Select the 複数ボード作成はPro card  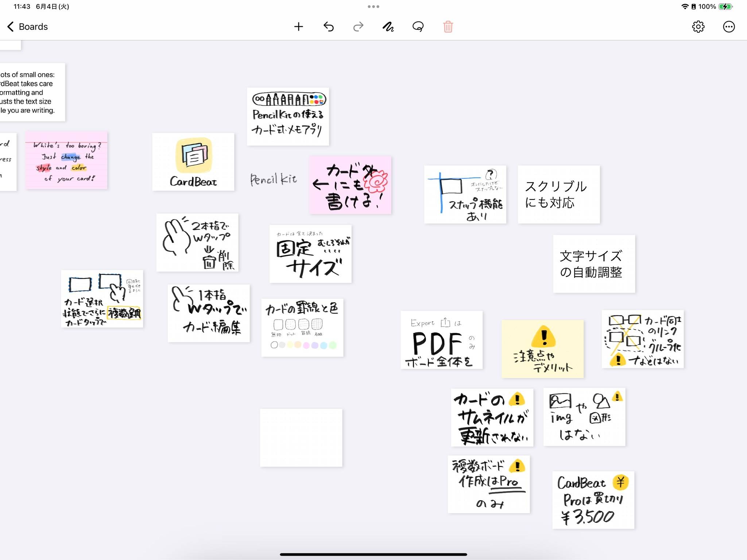[489, 485]
